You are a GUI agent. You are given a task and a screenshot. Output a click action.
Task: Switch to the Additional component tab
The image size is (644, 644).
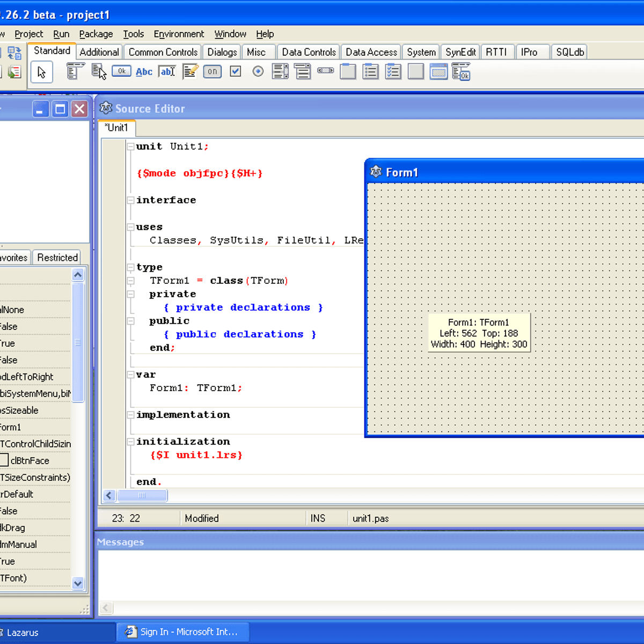coord(99,52)
